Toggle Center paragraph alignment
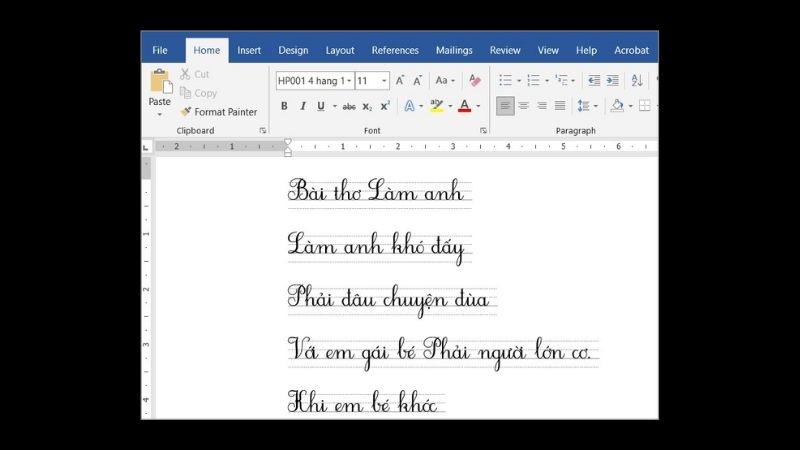The image size is (800, 450). (523, 106)
